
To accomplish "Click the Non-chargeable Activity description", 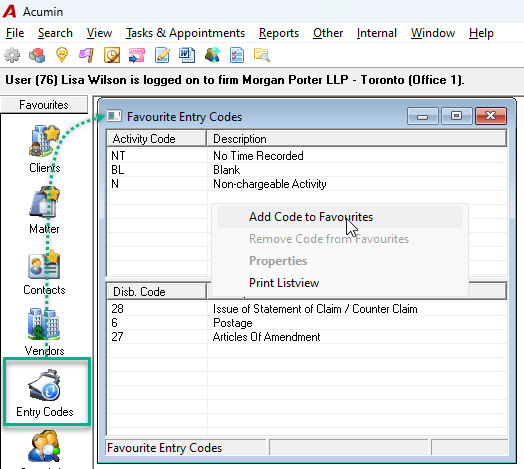I will tap(269, 184).
